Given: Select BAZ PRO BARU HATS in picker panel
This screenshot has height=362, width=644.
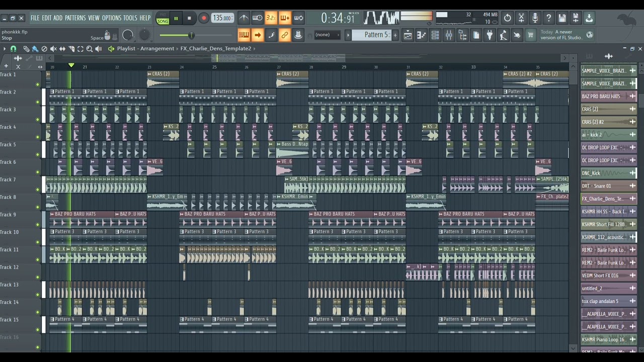Looking at the screenshot, I should (x=608, y=96).
